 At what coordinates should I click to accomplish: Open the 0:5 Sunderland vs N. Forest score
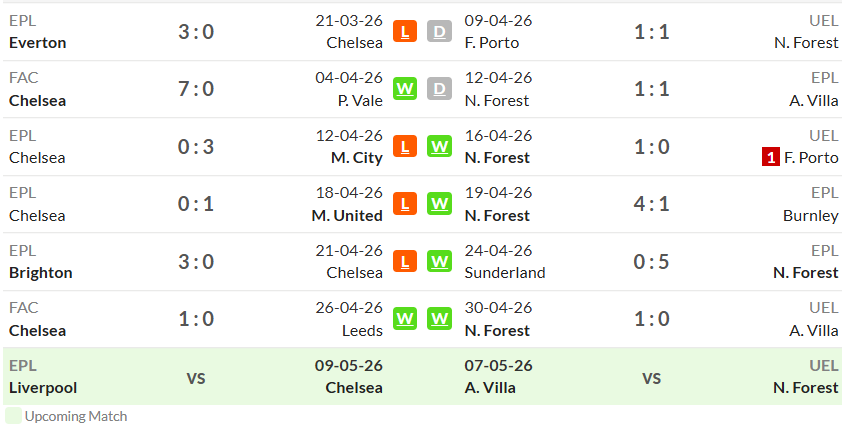[x=651, y=262]
